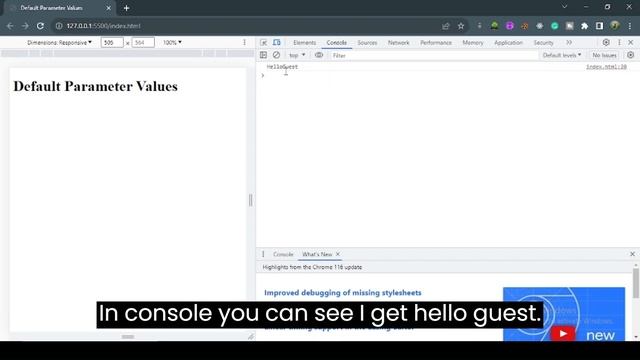Click the drawer vertical scrollbar
Image resolution: width=640 pixels, height=360 pixels.
pyautogui.click(x=636, y=283)
